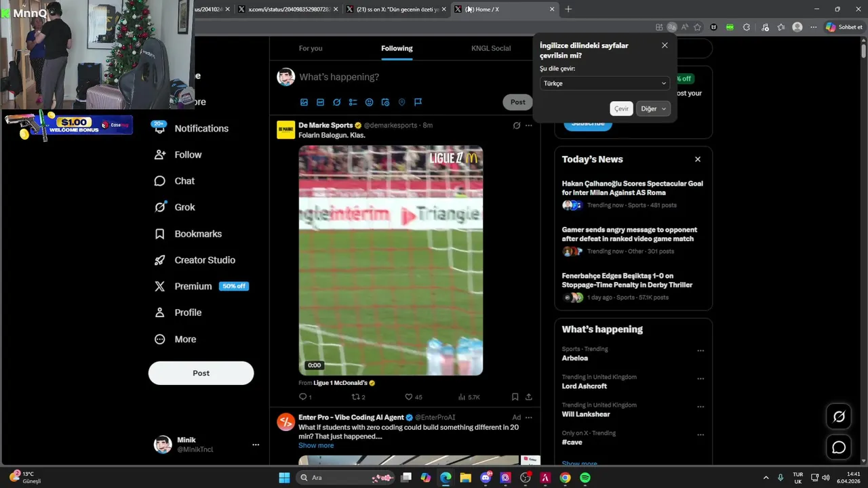This screenshot has height=488, width=868.
Task: Open Hakan Çalhanoğlu news story
Action: [x=632, y=193]
